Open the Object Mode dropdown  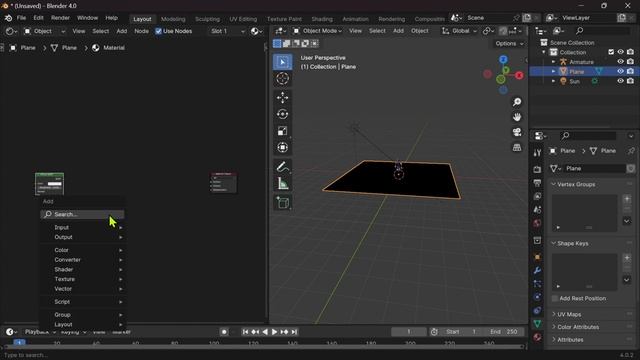(x=318, y=31)
